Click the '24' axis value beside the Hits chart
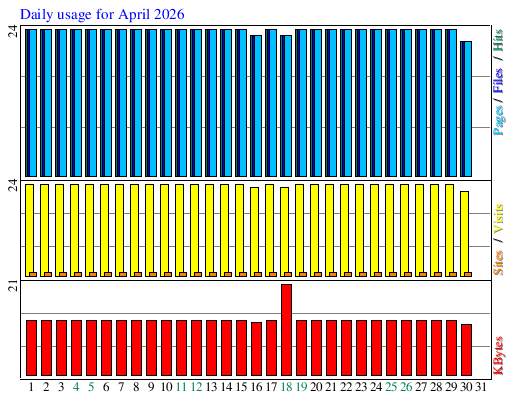Screen dimensions: 512x400 click(x=13, y=31)
